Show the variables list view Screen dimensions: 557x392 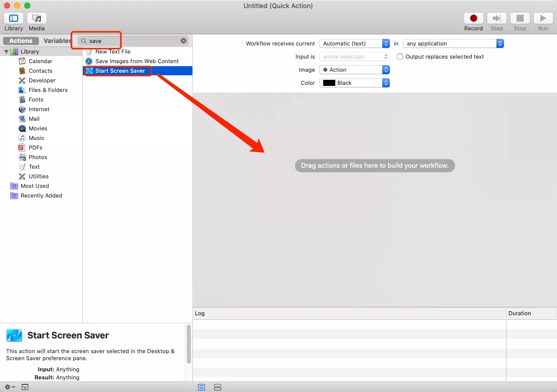coord(218,387)
